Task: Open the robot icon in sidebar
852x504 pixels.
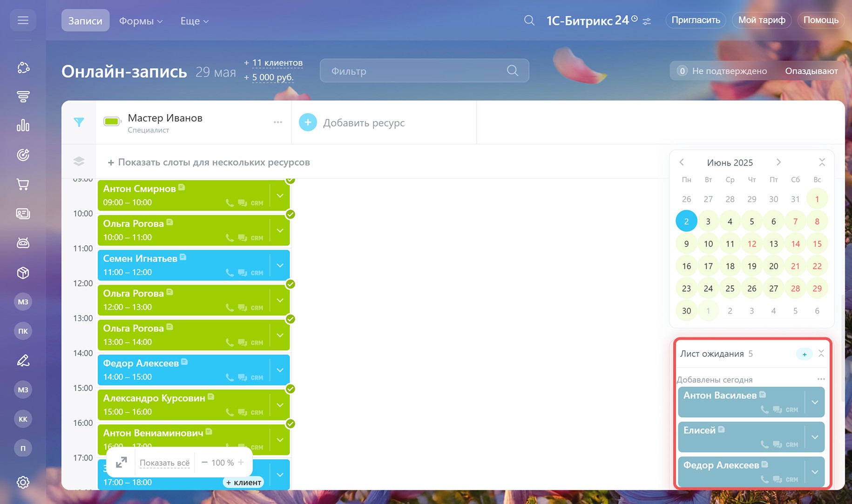Action: pyautogui.click(x=23, y=243)
